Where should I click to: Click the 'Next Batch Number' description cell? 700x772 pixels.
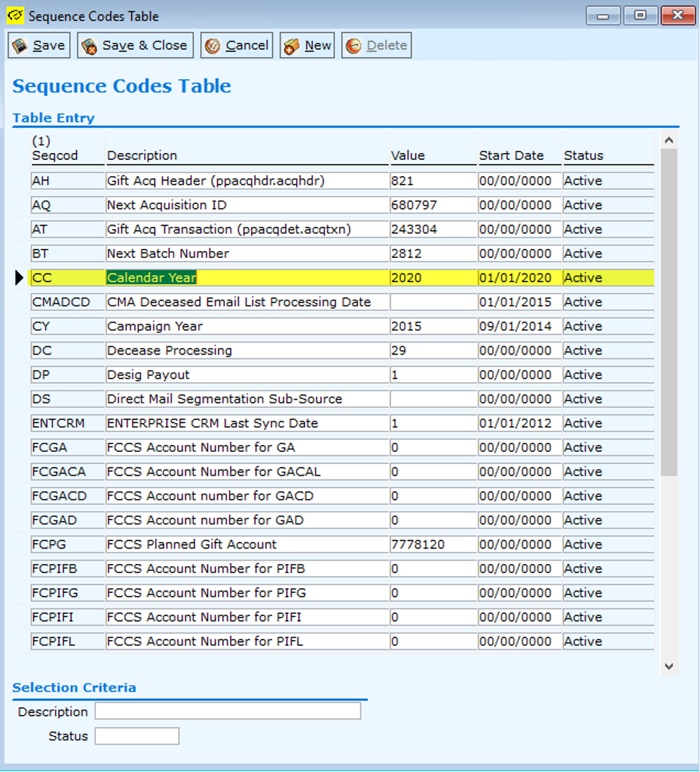pyautogui.click(x=247, y=253)
